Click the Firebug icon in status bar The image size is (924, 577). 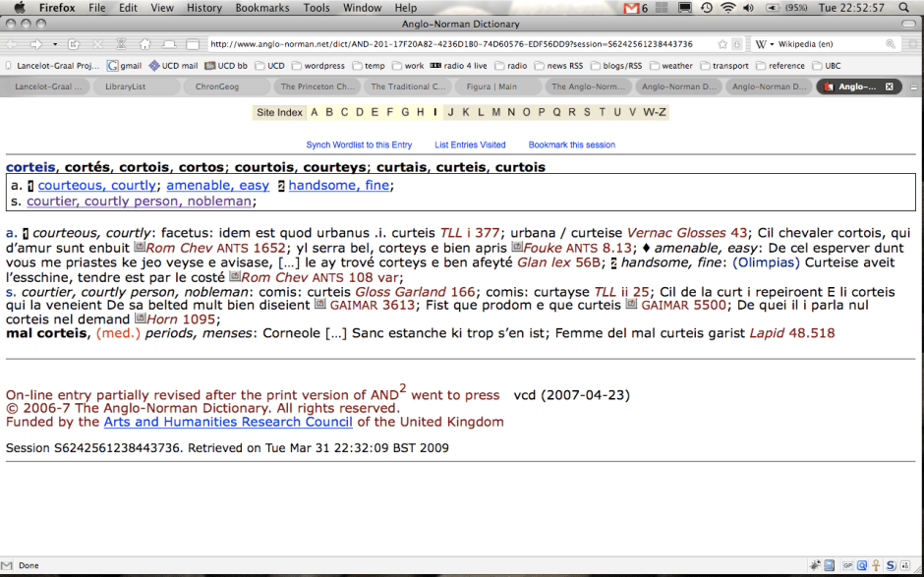point(816,565)
